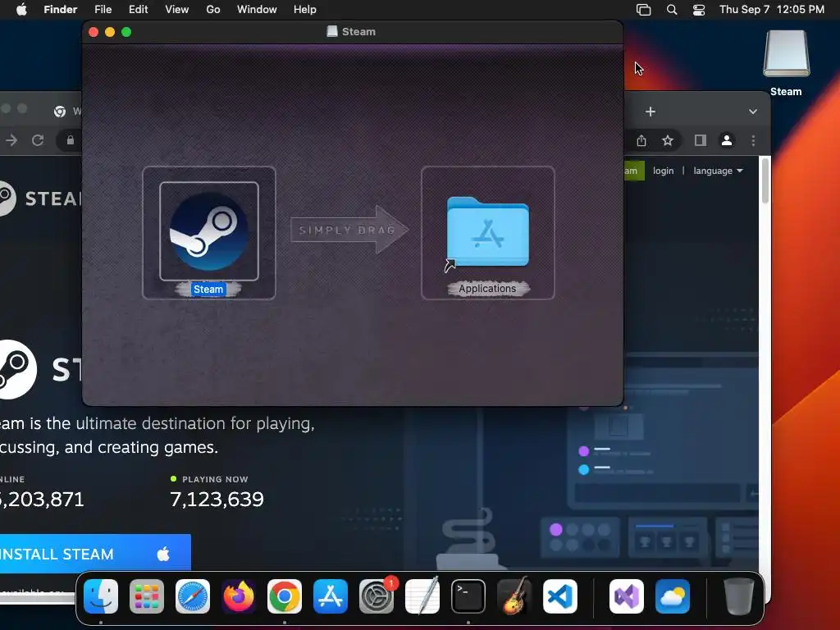Screen dimensions: 840x630
Task: Click the Stage Manager icon in menu bar
Action: click(643, 10)
